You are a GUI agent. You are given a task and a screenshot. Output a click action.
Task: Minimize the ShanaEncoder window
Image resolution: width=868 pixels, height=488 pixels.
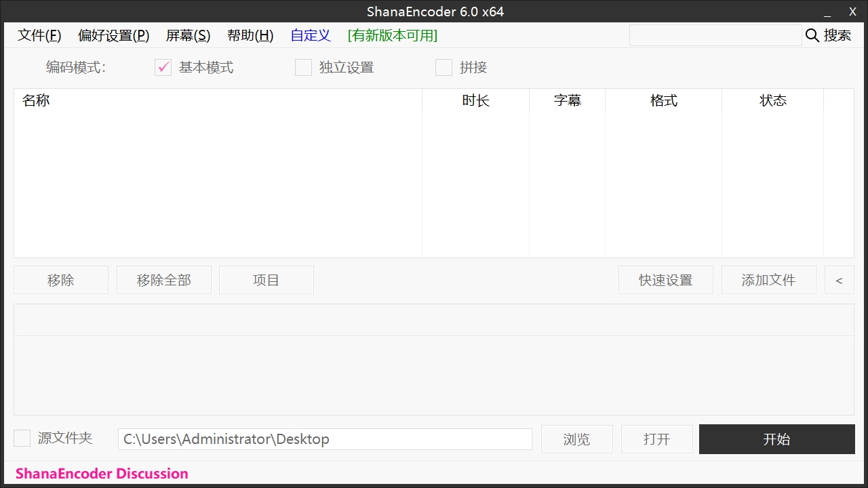tap(827, 12)
